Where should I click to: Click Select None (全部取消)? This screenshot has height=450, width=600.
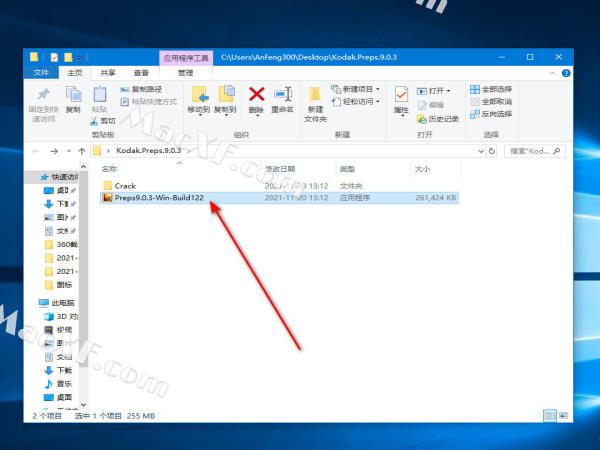coord(491,101)
